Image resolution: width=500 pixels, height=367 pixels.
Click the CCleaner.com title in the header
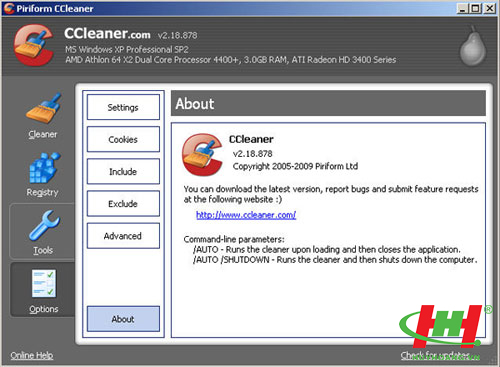click(107, 33)
